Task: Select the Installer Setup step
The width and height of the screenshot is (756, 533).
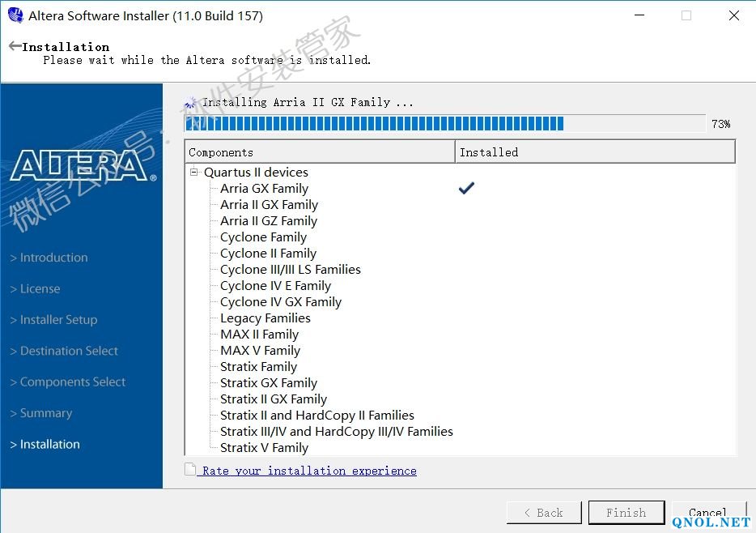Action: [x=53, y=320]
